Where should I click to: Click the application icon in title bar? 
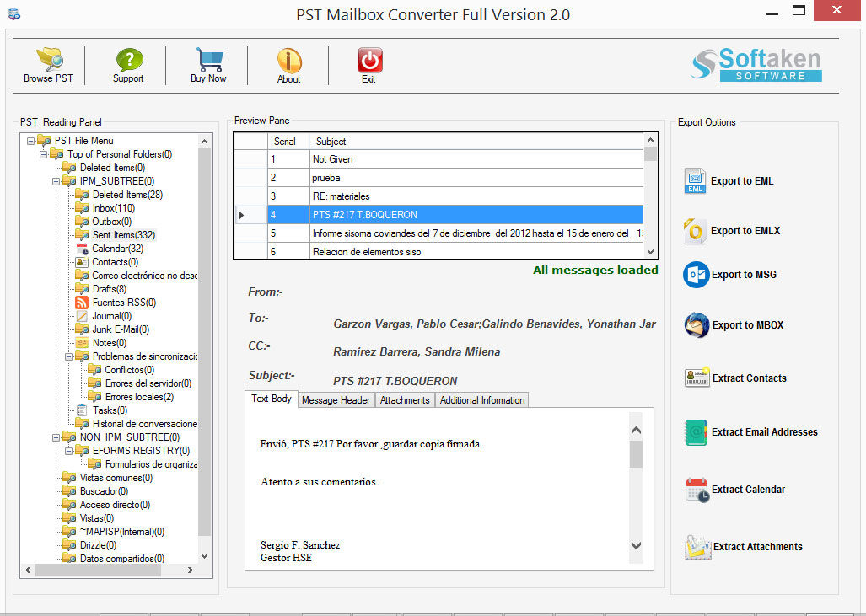click(x=14, y=13)
